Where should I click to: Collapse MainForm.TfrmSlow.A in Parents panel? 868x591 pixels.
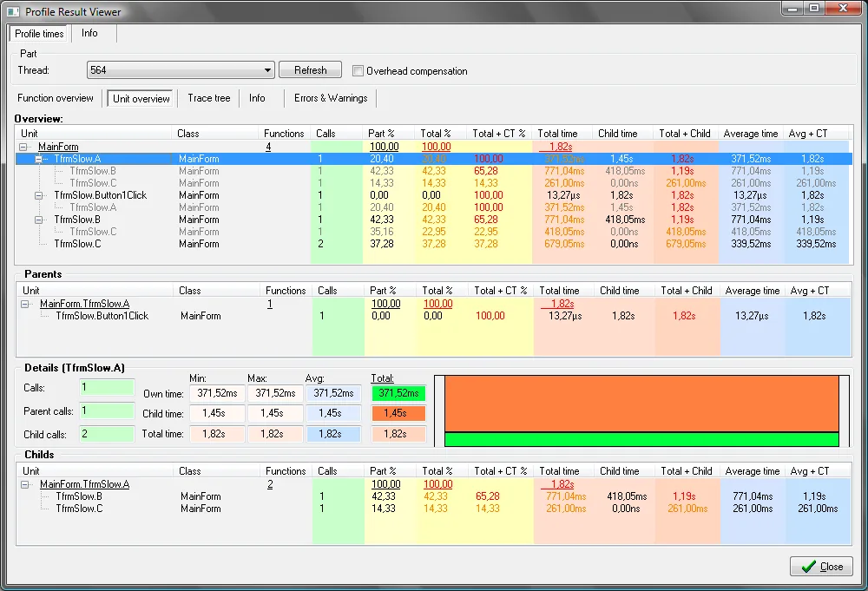pyautogui.click(x=25, y=304)
